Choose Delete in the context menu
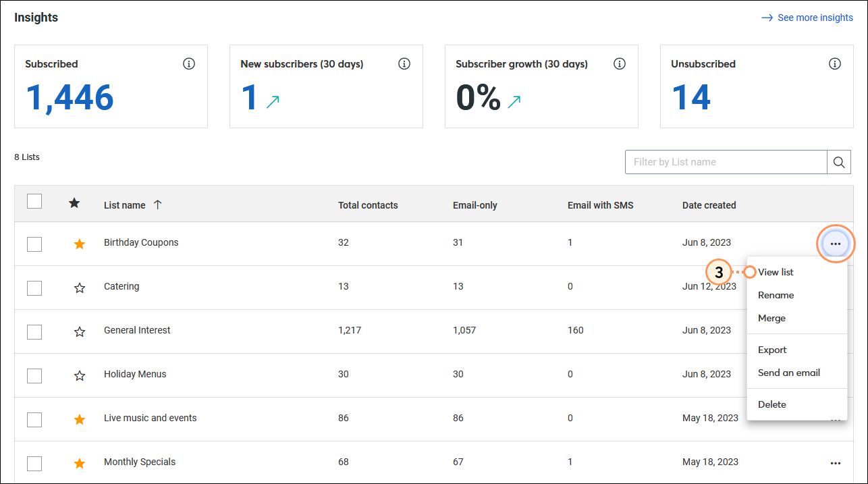Screen dimensions: 868x484 point(771,404)
